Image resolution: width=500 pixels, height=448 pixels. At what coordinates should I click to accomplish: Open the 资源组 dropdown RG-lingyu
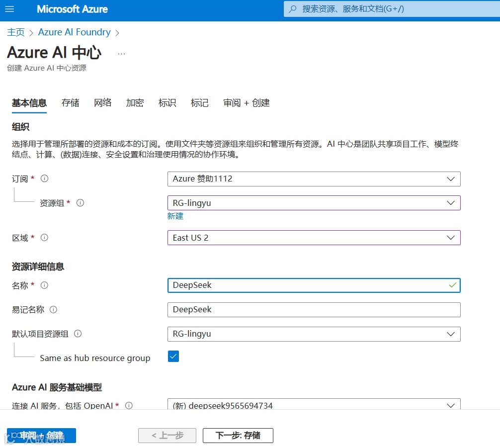pos(314,203)
